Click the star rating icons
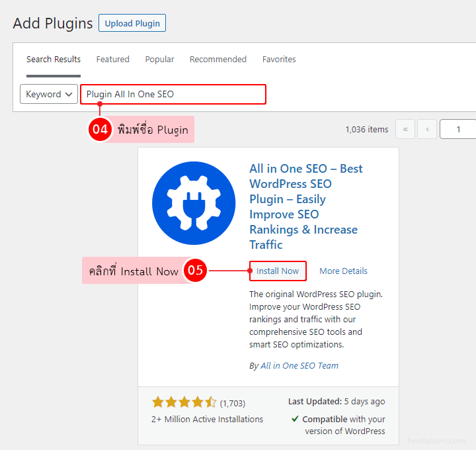This screenshot has width=476, height=450. [184, 402]
